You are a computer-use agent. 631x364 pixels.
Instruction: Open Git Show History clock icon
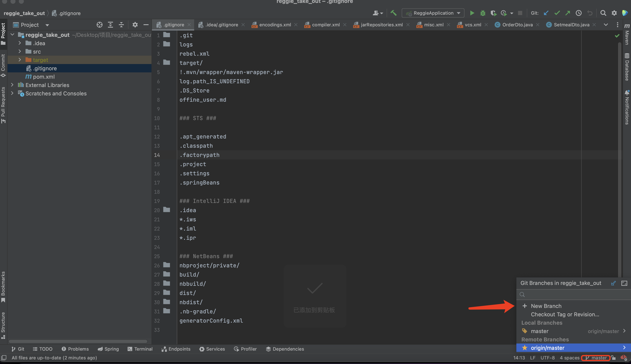[578, 13]
